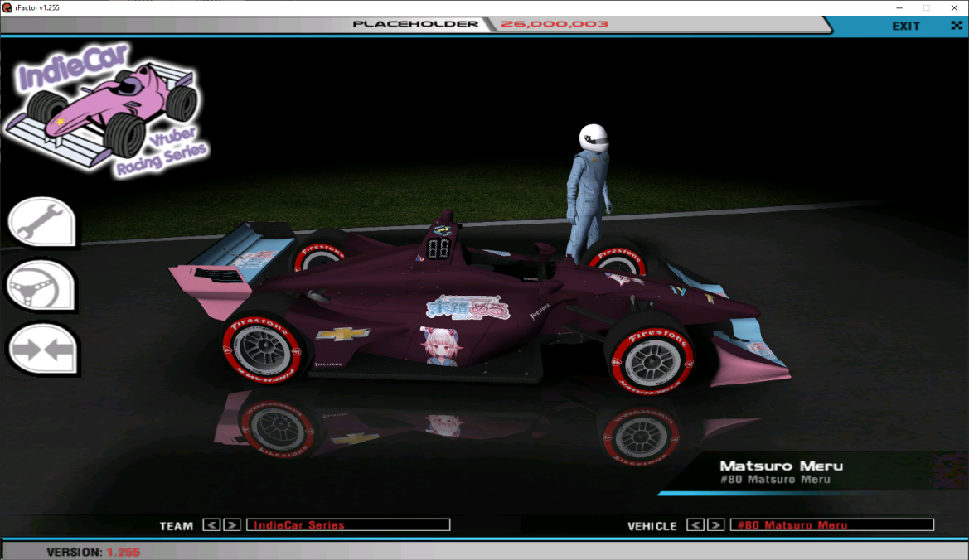Click the PLACEHOLDER player name label

[x=415, y=24]
